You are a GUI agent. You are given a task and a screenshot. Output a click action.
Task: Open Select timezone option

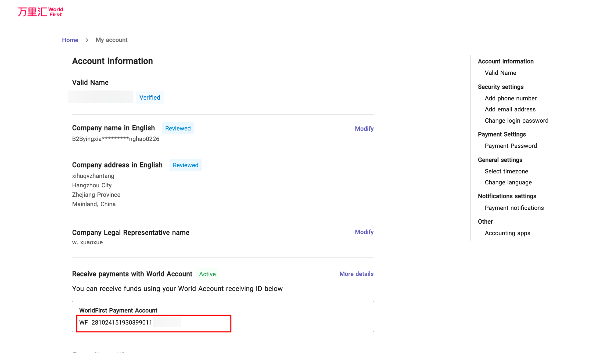pyautogui.click(x=506, y=171)
